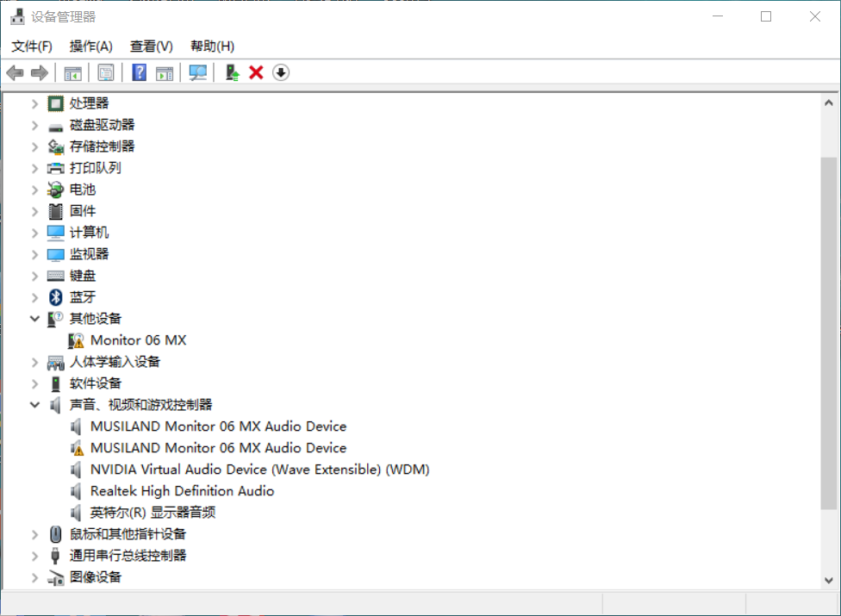Run scan for hardware changes
This screenshot has width=841, height=616.
[197, 72]
